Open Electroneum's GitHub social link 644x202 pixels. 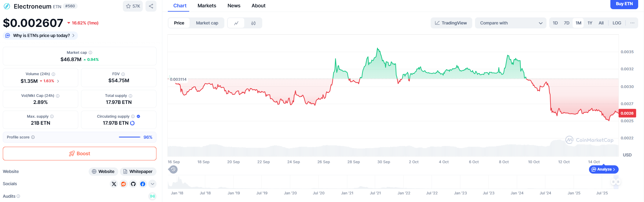click(133, 184)
